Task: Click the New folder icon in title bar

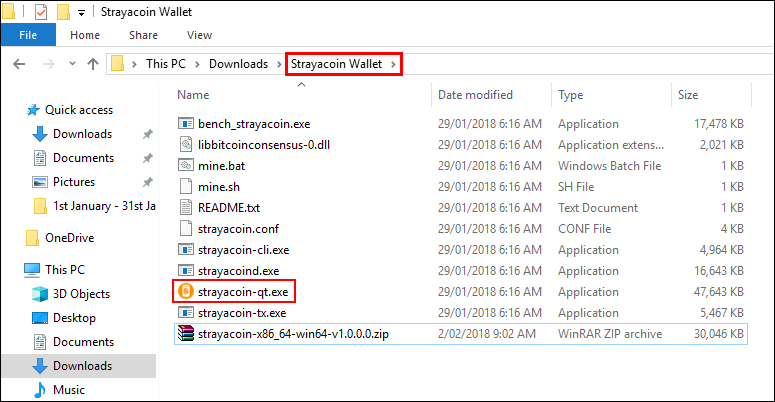Action: pos(63,11)
